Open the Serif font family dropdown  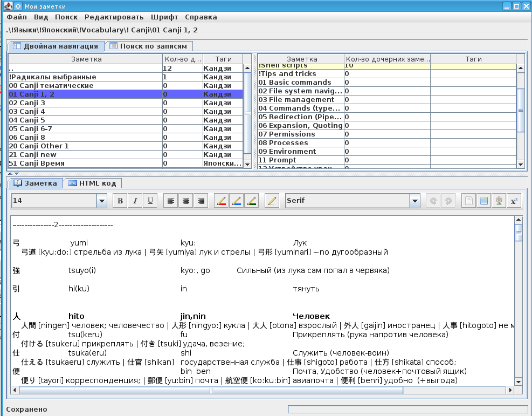[x=414, y=201]
